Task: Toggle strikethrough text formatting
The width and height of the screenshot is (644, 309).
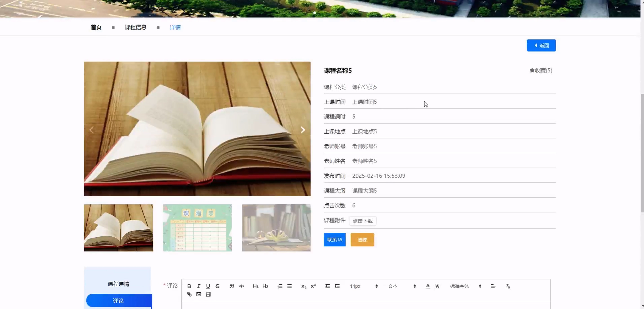Action: coord(218,286)
